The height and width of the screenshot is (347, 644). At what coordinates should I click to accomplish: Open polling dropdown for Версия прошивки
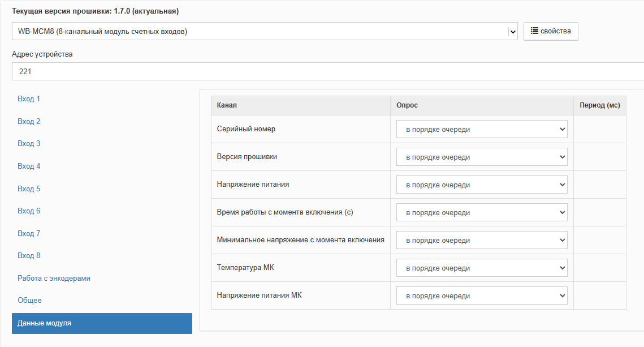pyautogui.click(x=482, y=157)
